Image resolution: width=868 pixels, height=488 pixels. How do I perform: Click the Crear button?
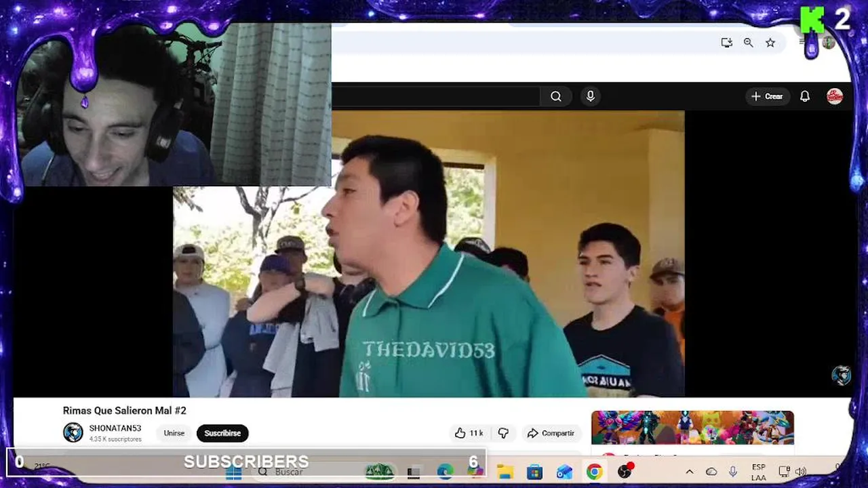coord(767,96)
